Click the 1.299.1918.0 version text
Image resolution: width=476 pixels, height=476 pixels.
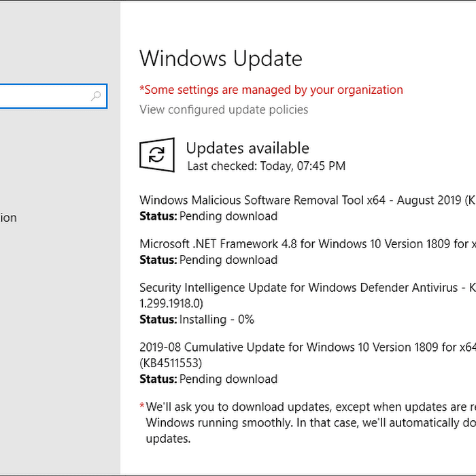171,303
